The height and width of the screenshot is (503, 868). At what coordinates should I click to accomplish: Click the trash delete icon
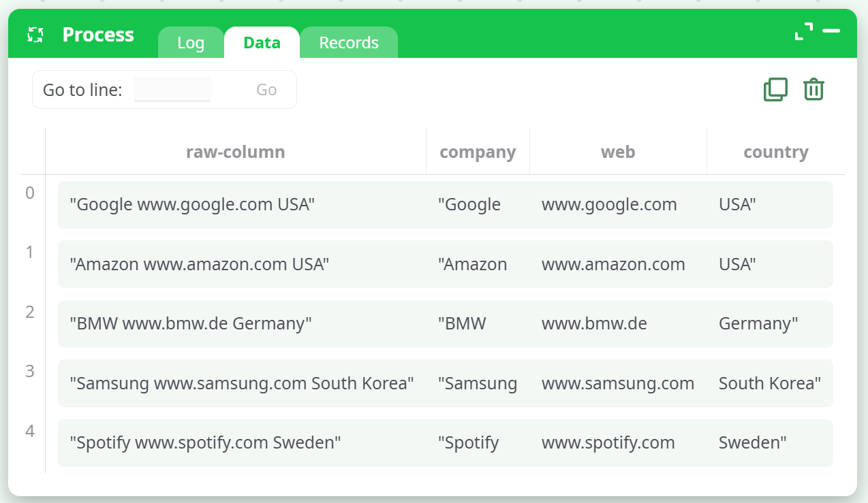(813, 89)
